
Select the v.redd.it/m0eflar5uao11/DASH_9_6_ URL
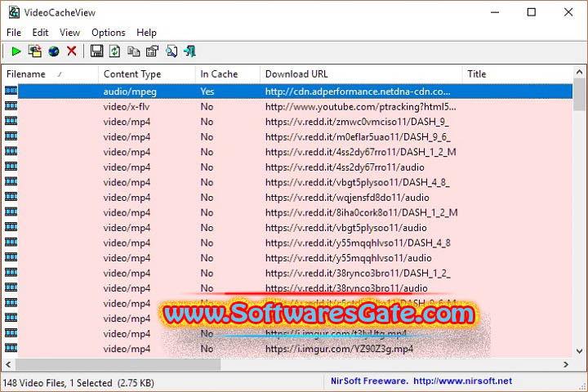coord(358,137)
